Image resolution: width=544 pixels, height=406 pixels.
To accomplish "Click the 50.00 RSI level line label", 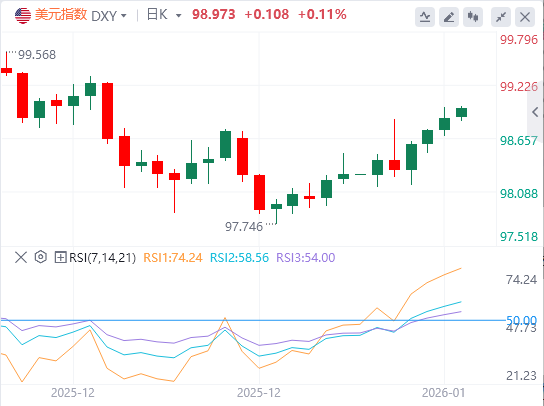I will point(521,320).
